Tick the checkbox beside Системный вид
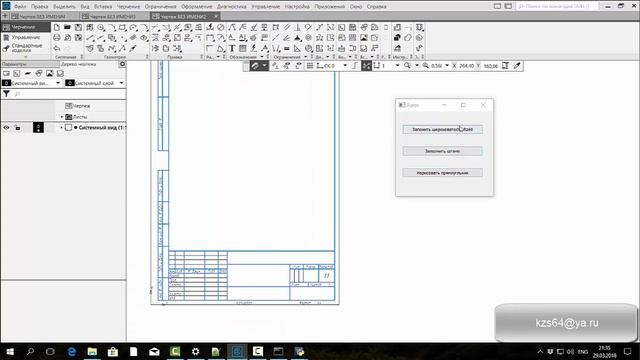This screenshot has height=360, width=640. tap(68, 128)
